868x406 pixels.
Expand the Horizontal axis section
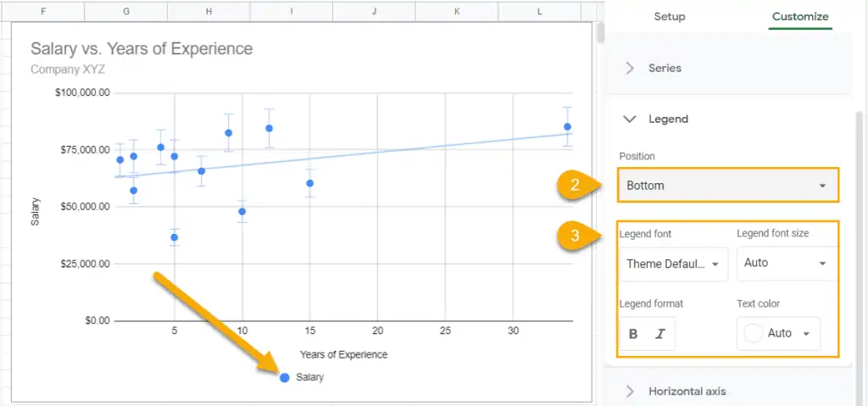click(687, 391)
